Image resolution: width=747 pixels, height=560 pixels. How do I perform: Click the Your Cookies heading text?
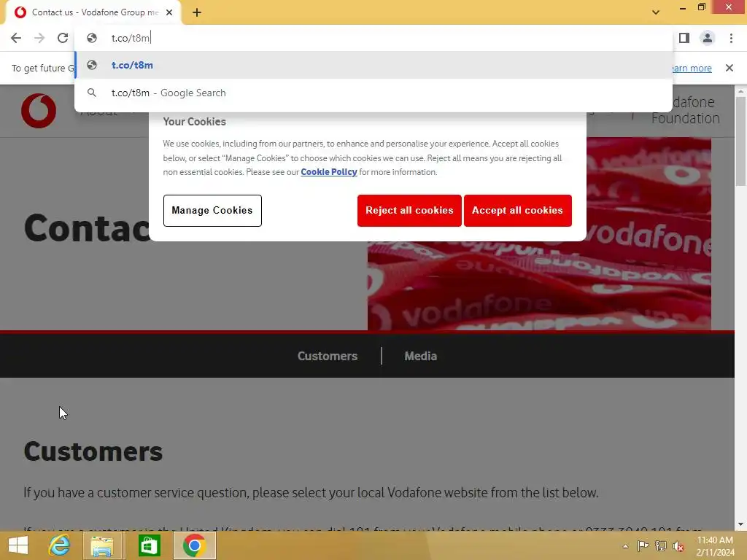pos(194,122)
